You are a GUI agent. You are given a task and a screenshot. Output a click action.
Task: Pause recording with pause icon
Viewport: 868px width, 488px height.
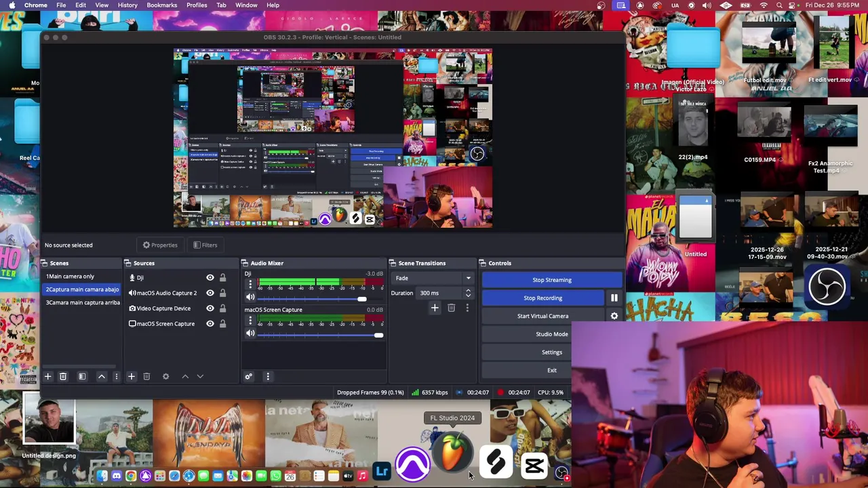click(614, 298)
